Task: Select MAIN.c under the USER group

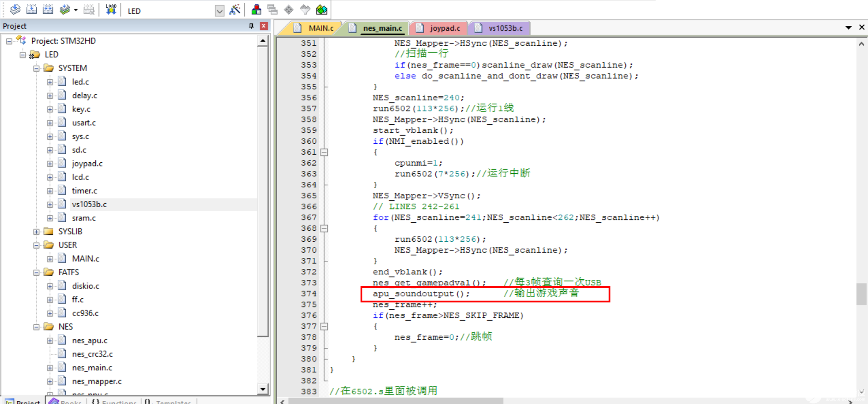Action: (x=85, y=259)
